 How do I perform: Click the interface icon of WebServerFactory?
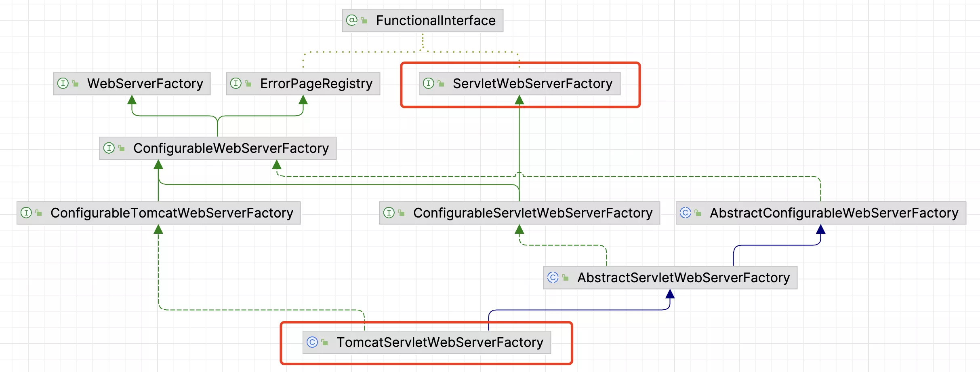[x=63, y=83]
